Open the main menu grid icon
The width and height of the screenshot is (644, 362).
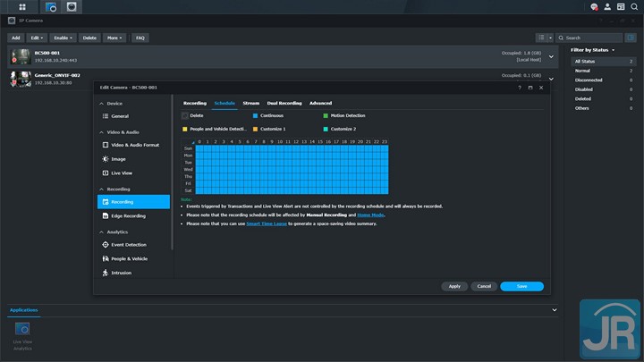point(22,6)
